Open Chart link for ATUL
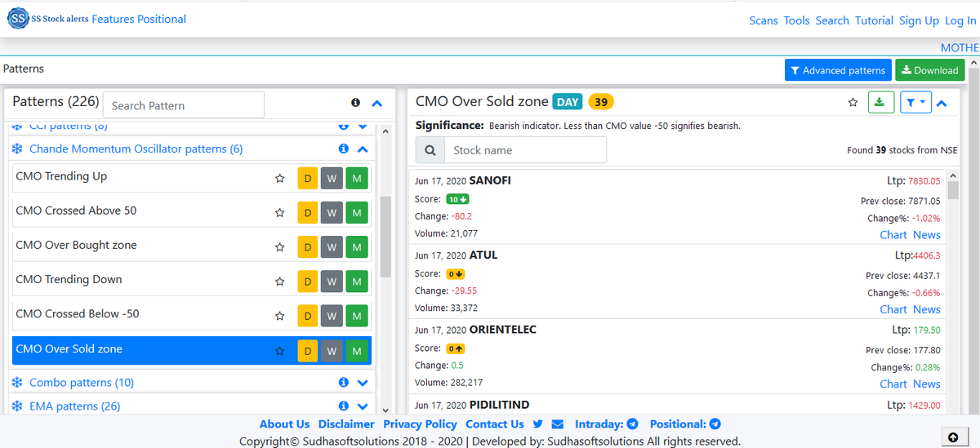The height and width of the screenshot is (448, 980). click(893, 309)
